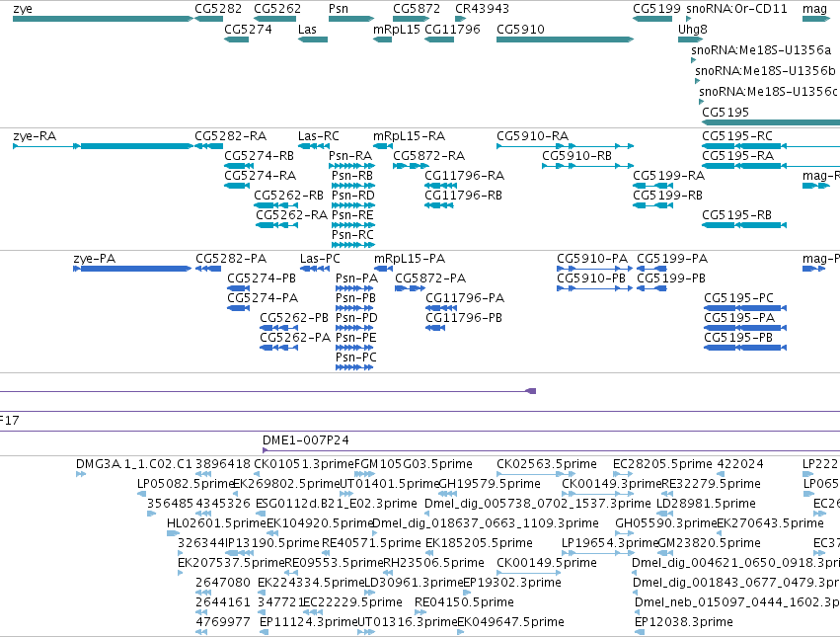Click the EC28205.5prime EST label
The width and height of the screenshot is (840, 637).
coord(662,464)
